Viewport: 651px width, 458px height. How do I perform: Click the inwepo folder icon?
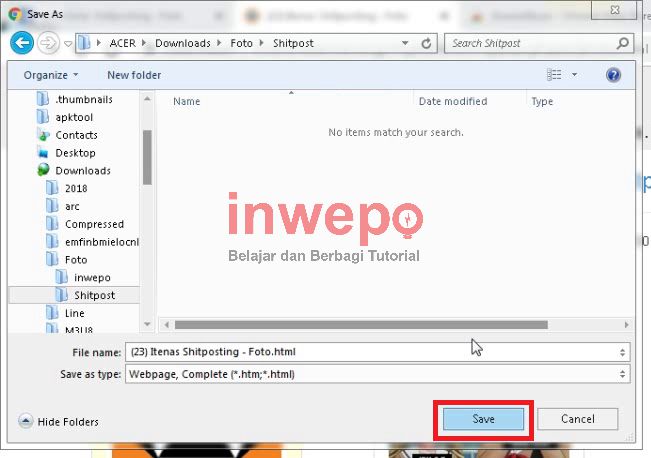(61, 277)
